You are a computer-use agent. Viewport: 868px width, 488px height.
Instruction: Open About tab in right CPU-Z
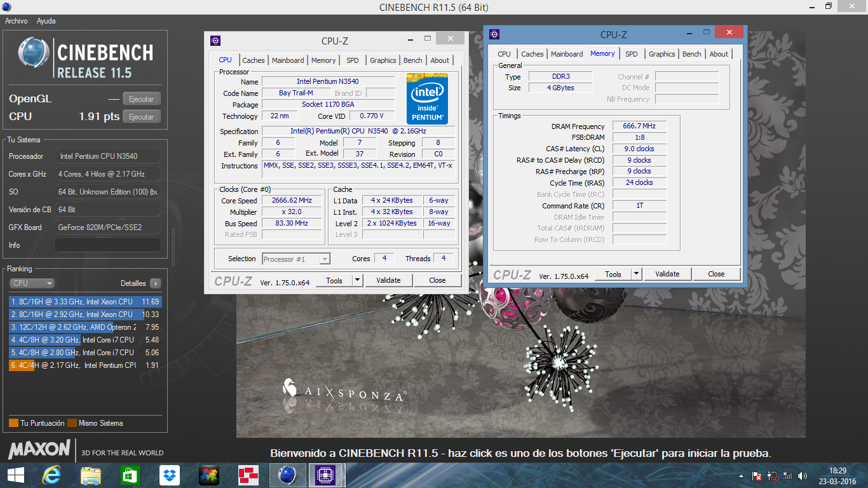(x=719, y=54)
